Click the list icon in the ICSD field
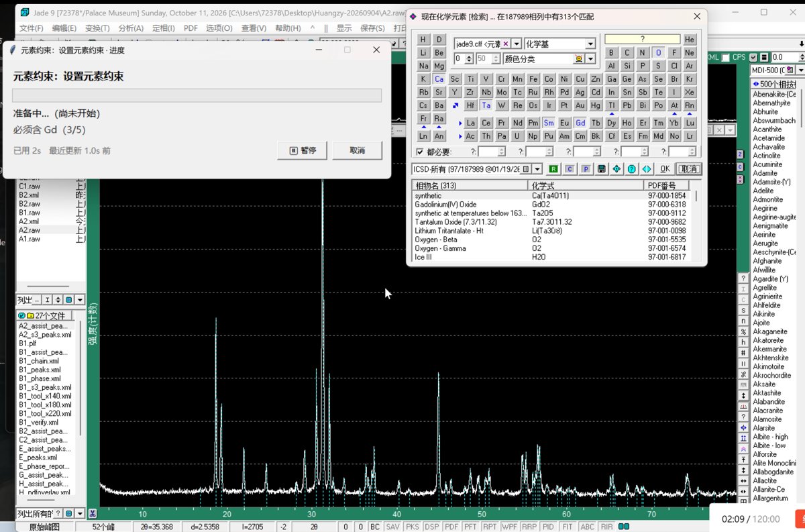Viewport: 805px width, 532px height. pyautogui.click(x=526, y=169)
